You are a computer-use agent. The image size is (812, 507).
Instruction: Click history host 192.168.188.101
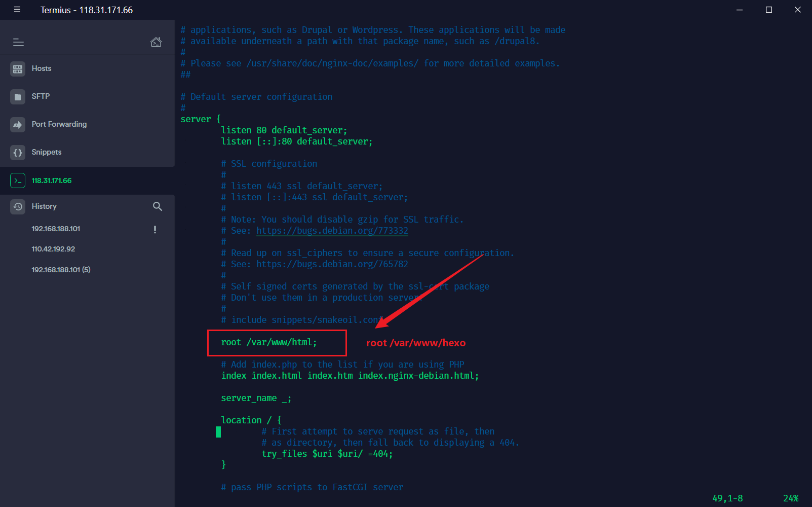[x=56, y=229]
